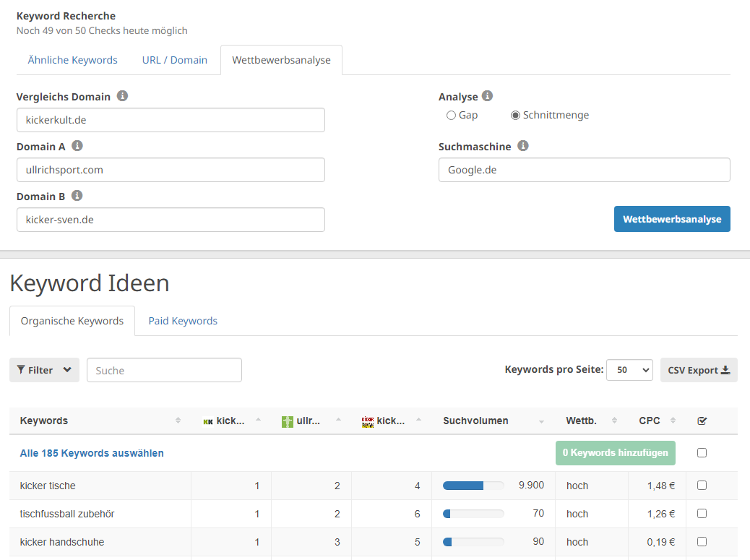The width and height of the screenshot is (750, 560).
Task: Show info icon beside Suchmaschine
Action: 523,145
